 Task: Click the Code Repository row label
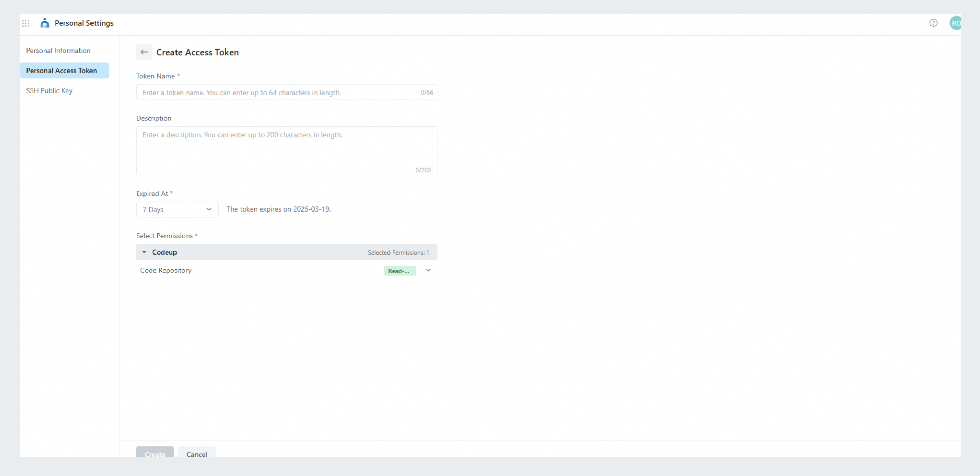point(166,270)
